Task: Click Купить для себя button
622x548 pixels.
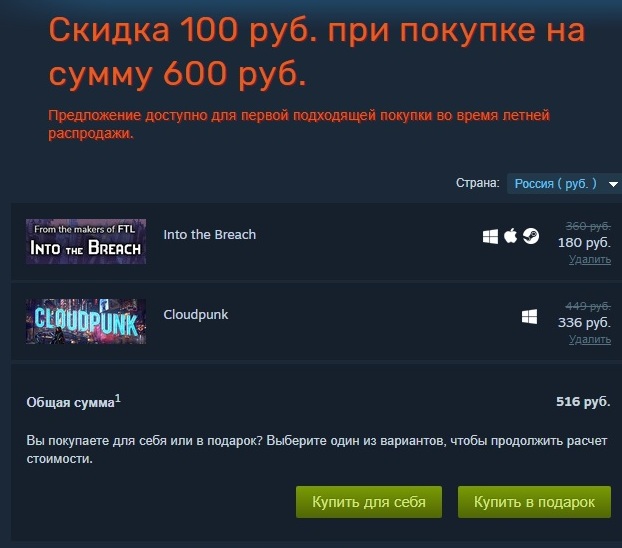Action: 369,502
